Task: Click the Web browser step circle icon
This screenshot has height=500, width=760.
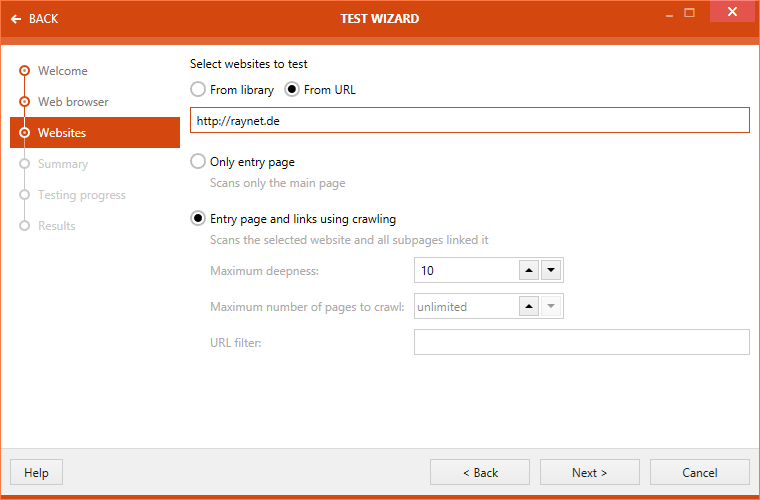Action: [25, 102]
